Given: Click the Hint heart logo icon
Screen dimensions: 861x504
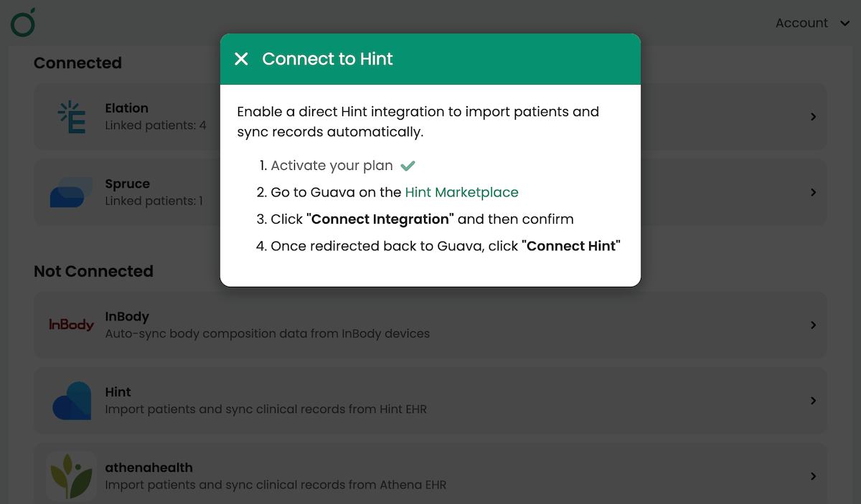Looking at the screenshot, I should 72,401.
